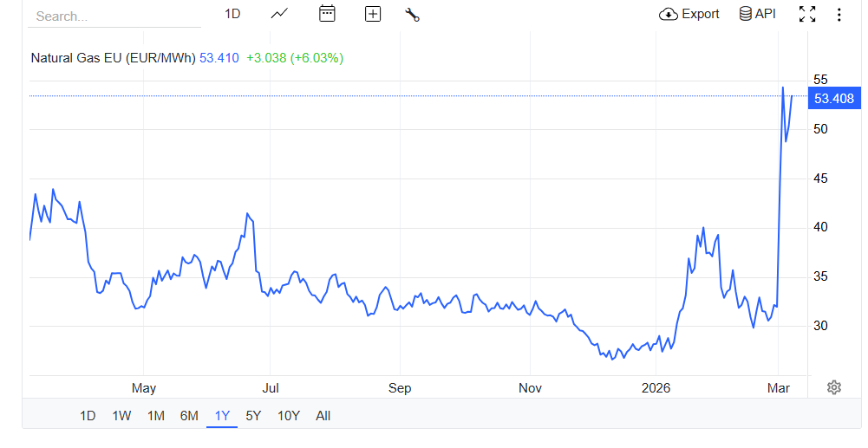Click the Nov label on time axis
This screenshot has width=868, height=448.
coord(530,388)
